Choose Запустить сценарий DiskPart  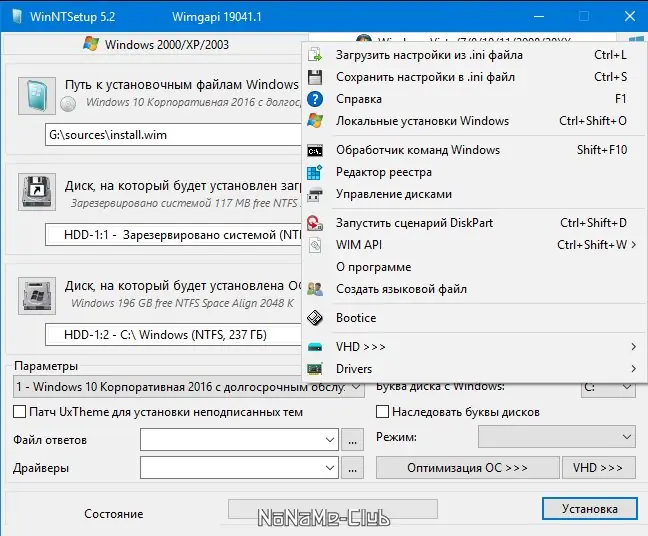pos(474,223)
